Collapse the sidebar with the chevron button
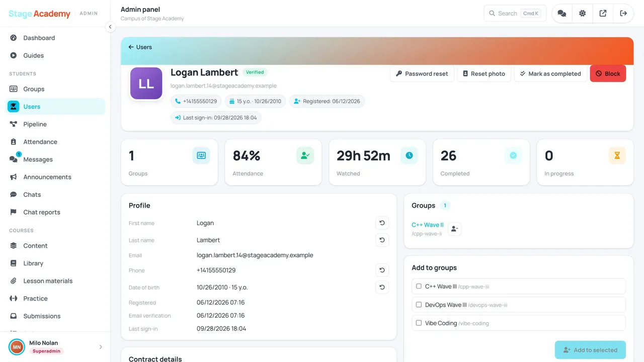644x362 pixels. tap(110, 27)
